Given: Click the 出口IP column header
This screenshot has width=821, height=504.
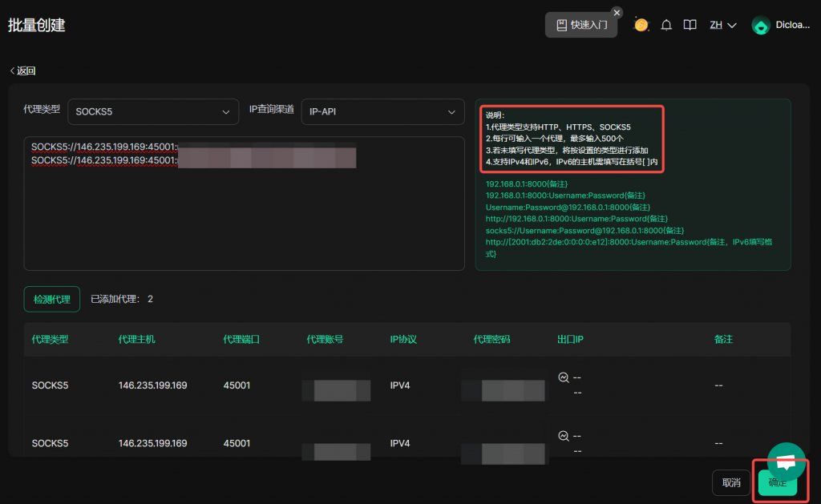Looking at the screenshot, I should click(570, 340).
